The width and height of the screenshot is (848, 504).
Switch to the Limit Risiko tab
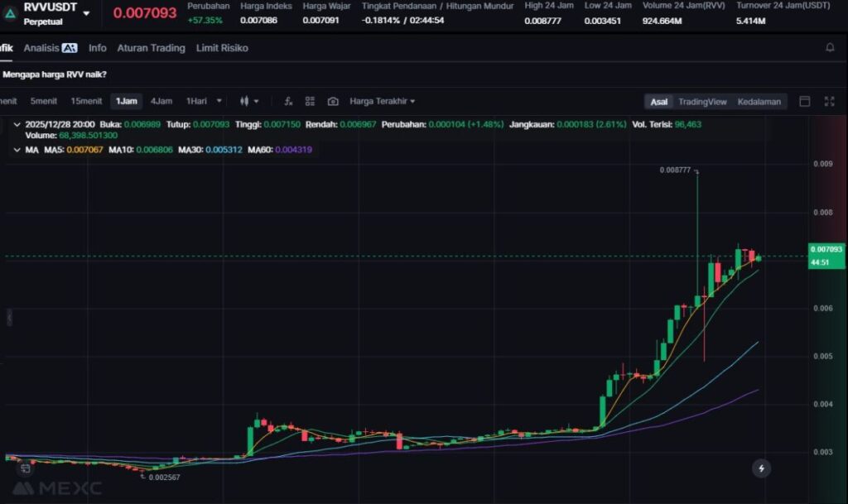[x=222, y=48]
